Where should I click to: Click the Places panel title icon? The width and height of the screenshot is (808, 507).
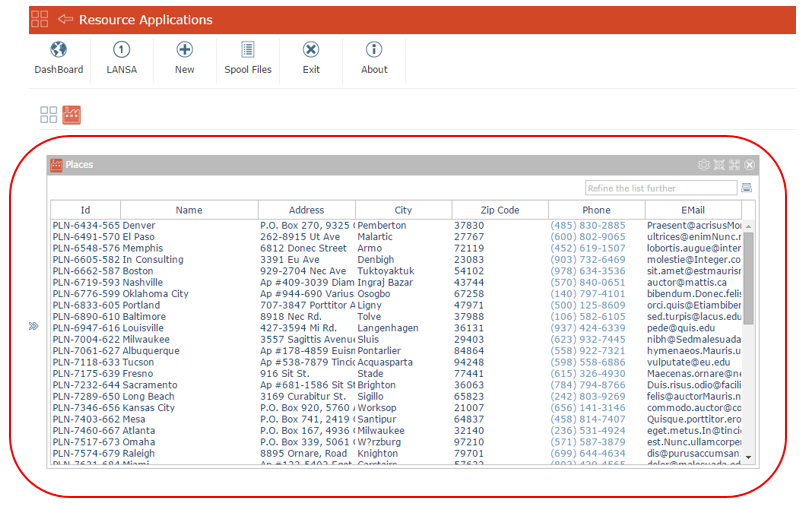click(x=56, y=165)
